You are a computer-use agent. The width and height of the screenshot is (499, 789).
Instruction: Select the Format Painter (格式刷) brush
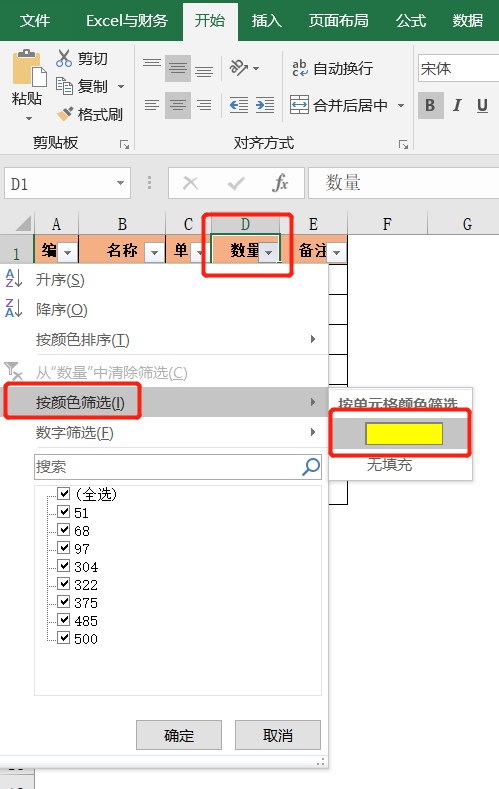click(64, 114)
